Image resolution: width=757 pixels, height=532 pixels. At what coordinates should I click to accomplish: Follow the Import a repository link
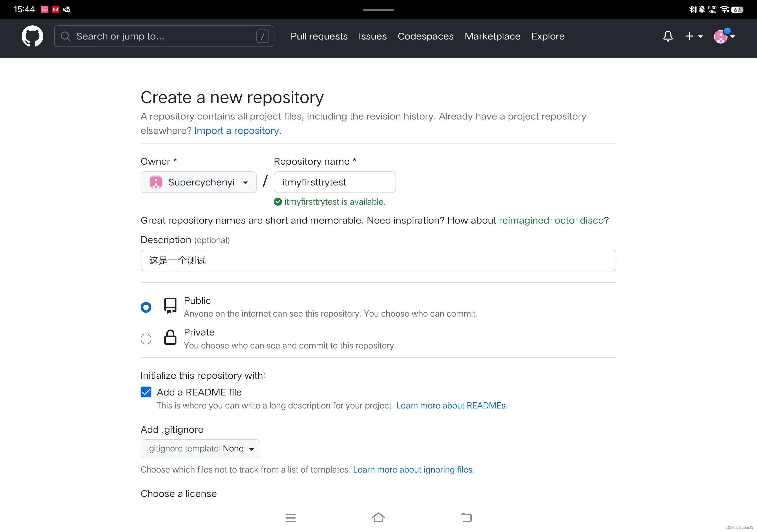237,131
